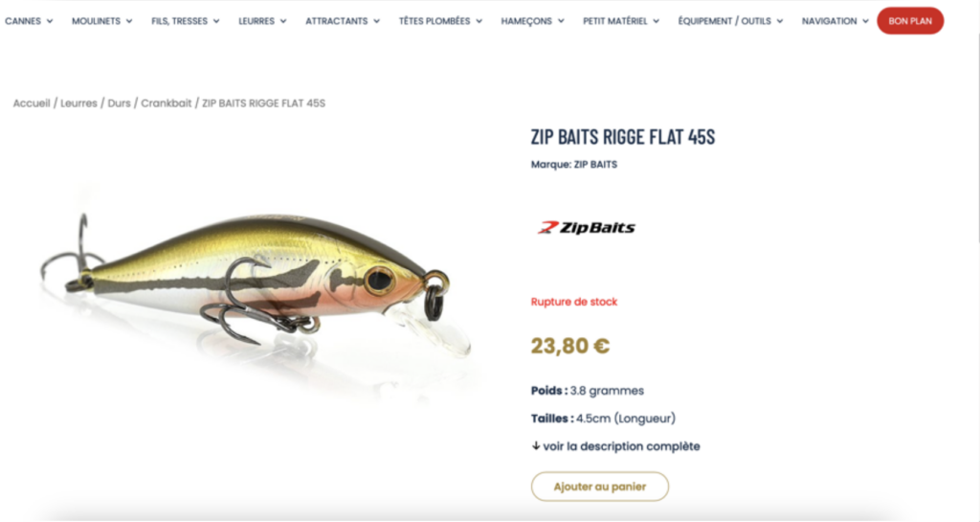Viewport: 980px width, 522px height.
Task: Follow the Durs breadcrumb link
Action: (x=119, y=103)
